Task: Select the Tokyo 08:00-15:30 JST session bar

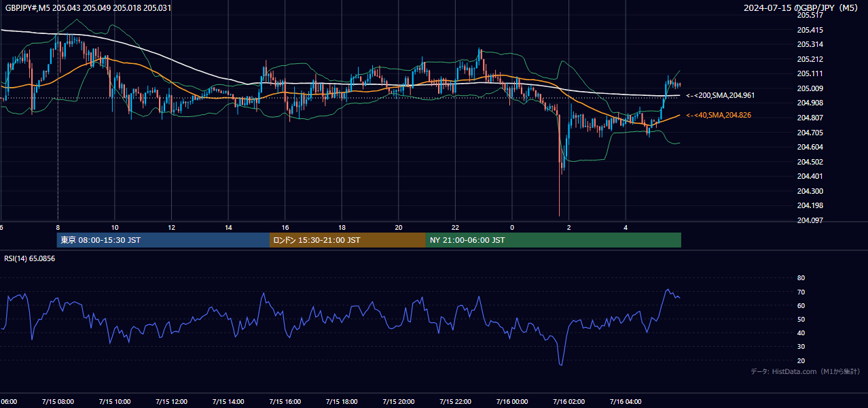Action: pyautogui.click(x=163, y=240)
